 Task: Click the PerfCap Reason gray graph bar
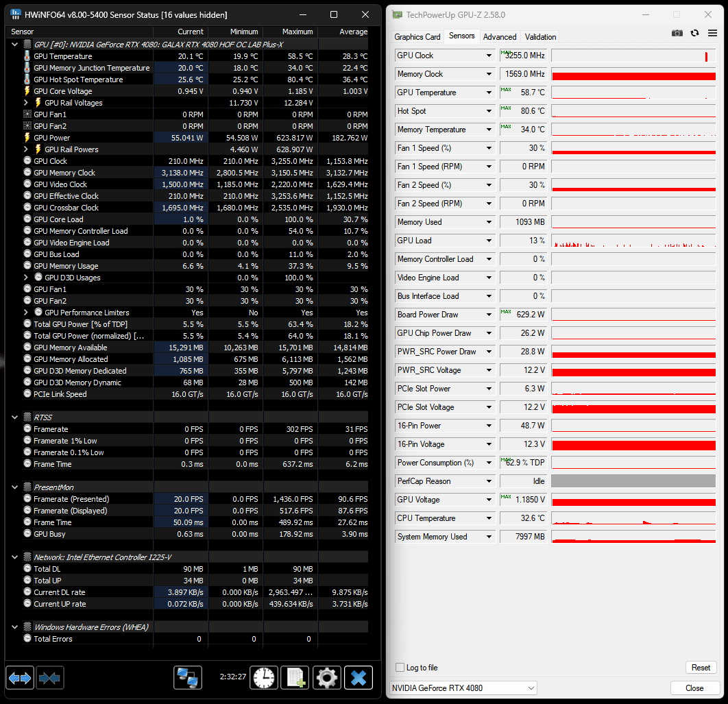click(633, 481)
